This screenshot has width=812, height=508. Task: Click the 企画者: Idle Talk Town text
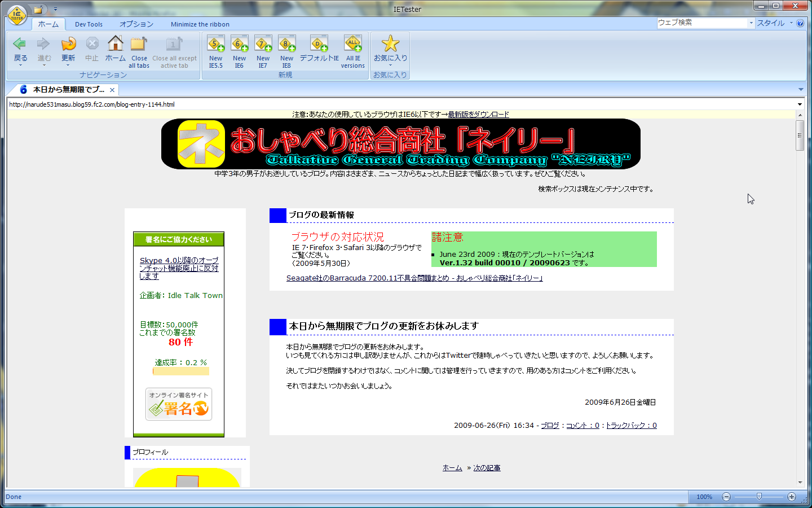[181, 295]
